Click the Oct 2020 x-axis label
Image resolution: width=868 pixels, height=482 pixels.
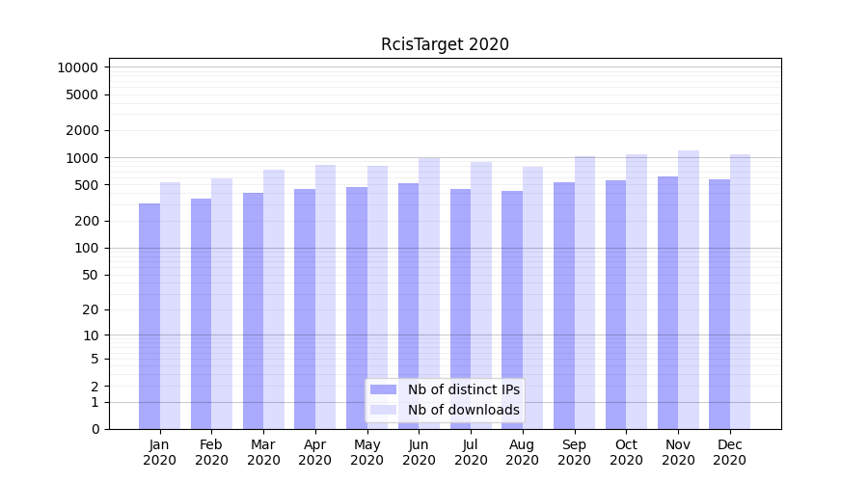point(626,452)
